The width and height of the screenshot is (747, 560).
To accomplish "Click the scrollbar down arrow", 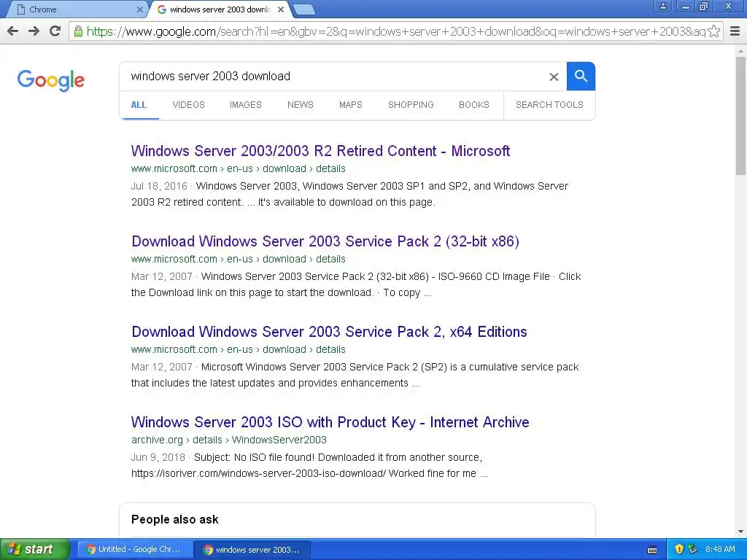I will (741, 532).
